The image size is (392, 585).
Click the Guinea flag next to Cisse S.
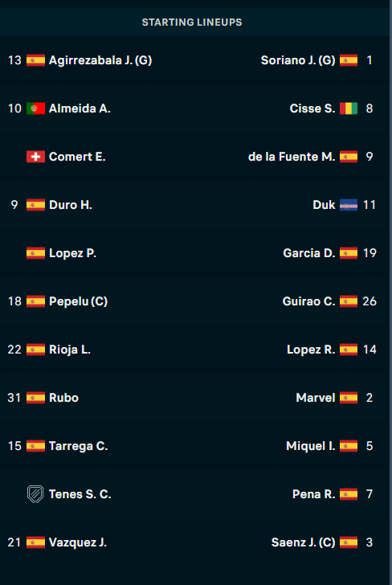tap(349, 108)
